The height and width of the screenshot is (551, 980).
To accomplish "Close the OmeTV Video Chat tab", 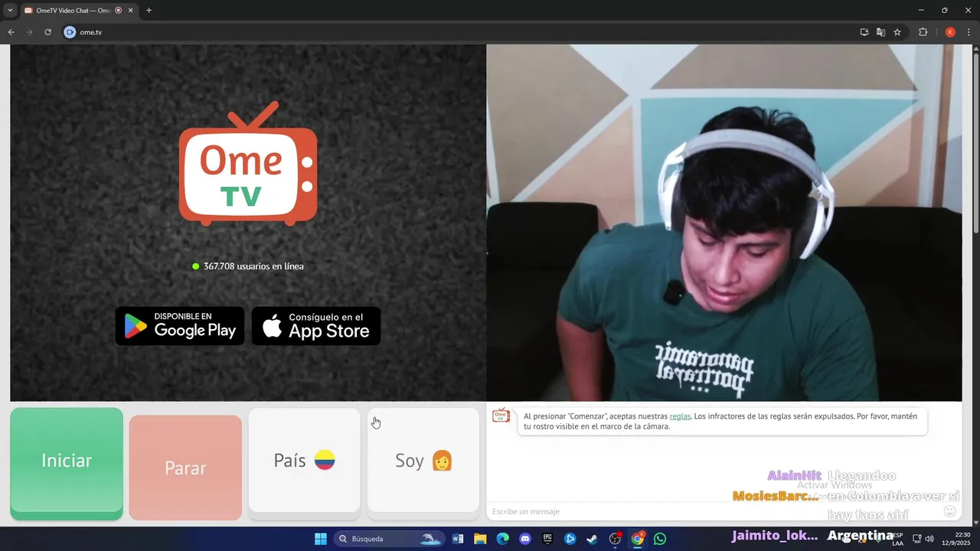I will [x=130, y=11].
